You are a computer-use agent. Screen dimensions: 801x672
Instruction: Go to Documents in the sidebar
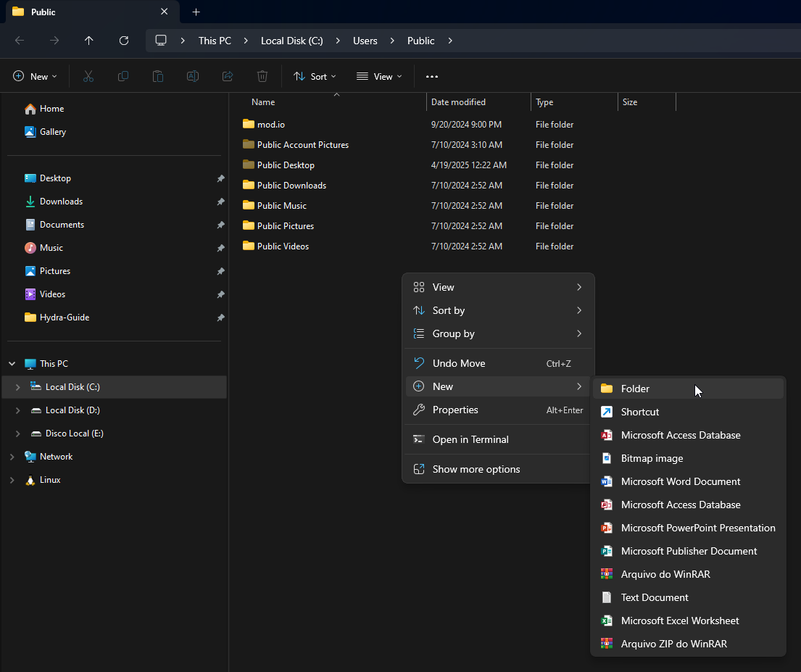54,225
